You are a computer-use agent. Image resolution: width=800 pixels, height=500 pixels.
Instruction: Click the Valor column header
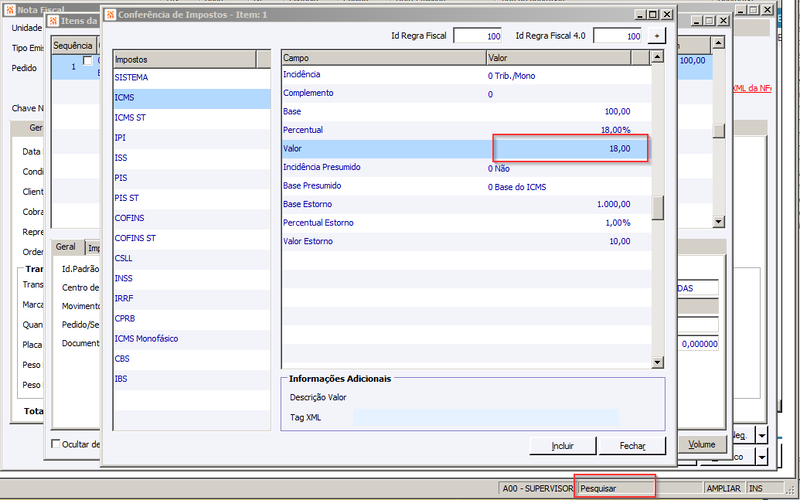559,58
